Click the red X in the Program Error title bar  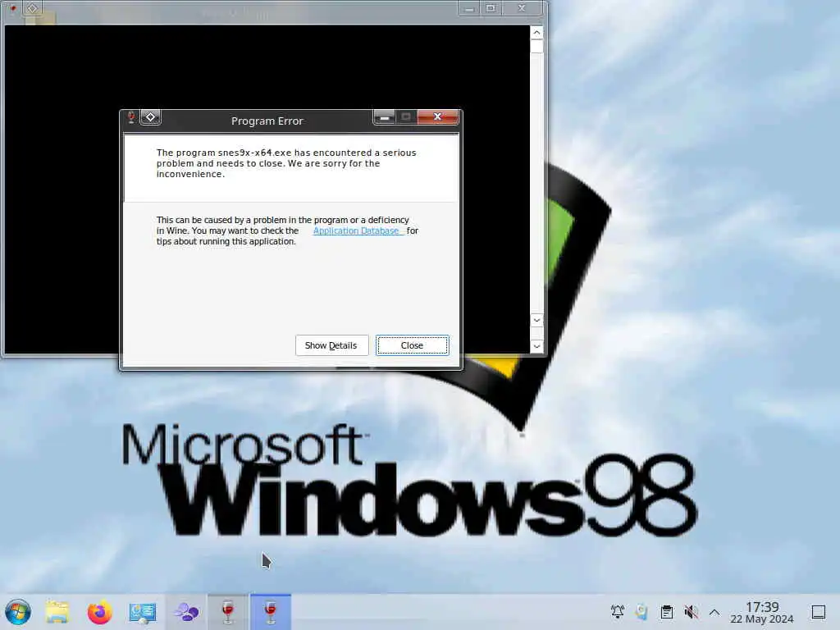438,116
